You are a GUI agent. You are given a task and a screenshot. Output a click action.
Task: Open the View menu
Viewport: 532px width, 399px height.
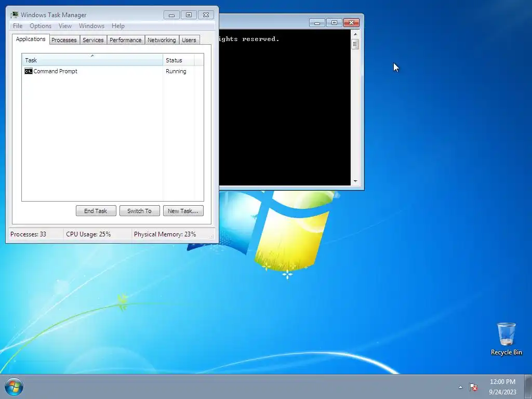click(x=65, y=26)
